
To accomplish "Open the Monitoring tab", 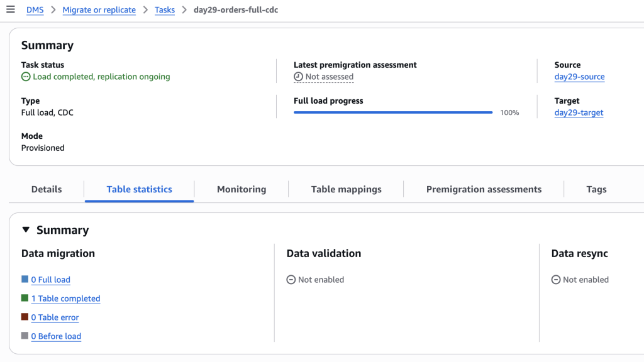I will [x=241, y=189].
